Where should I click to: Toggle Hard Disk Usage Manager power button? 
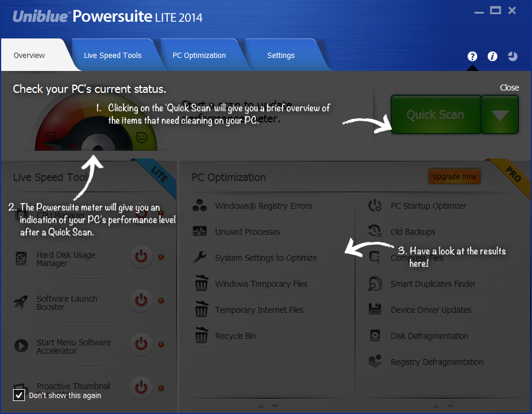point(141,257)
